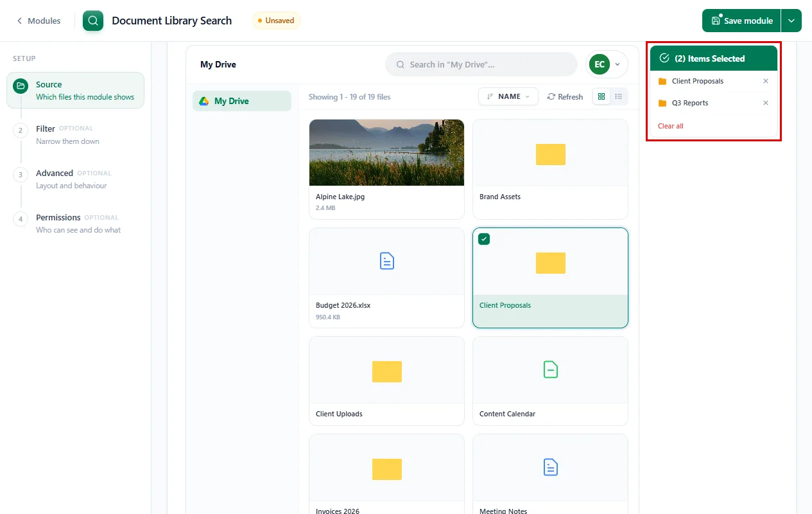Open the Save module dropdown arrow
This screenshot has width=812, height=514.
point(791,21)
